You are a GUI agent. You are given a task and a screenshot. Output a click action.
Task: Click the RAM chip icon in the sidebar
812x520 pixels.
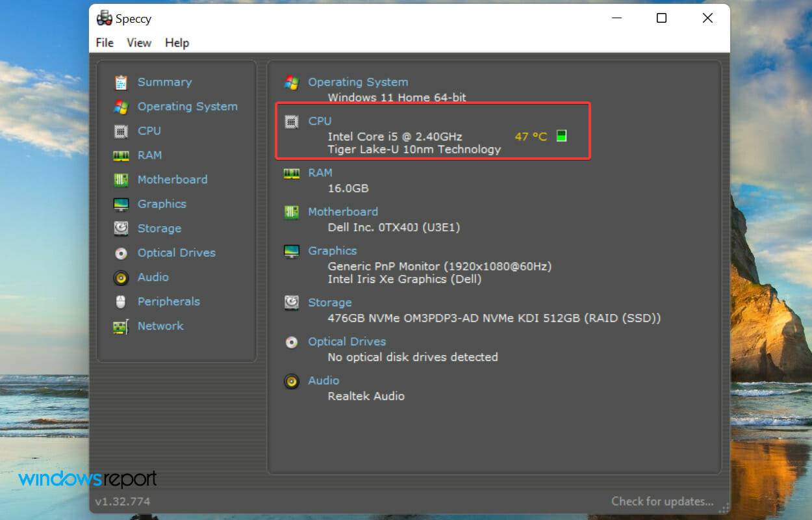(x=121, y=155)
